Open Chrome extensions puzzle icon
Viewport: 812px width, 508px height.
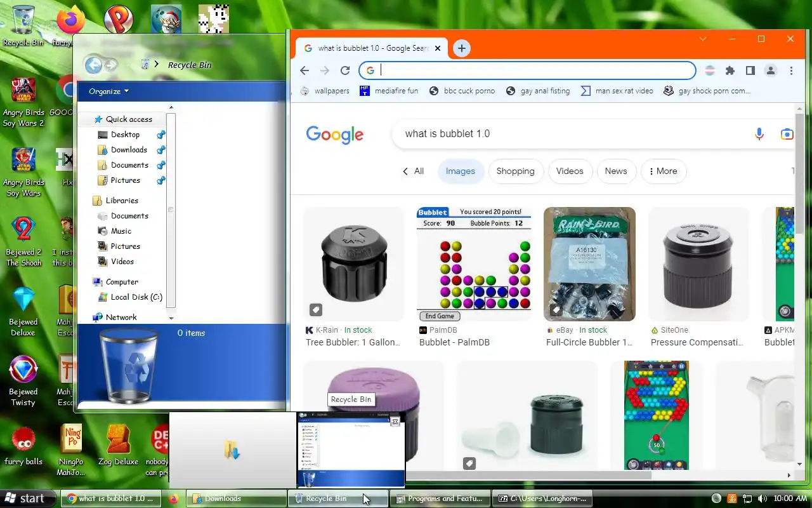click(730, 70)
